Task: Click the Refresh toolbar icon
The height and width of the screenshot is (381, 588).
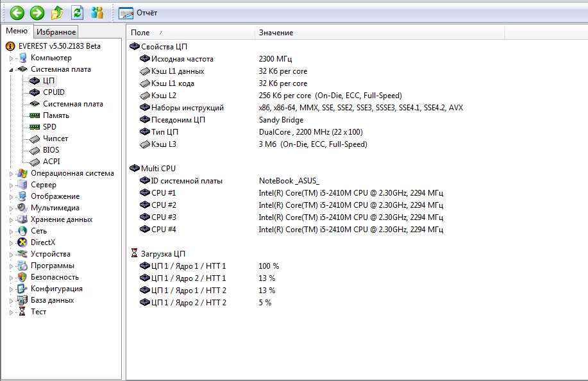Action: [x=77, y=12]
